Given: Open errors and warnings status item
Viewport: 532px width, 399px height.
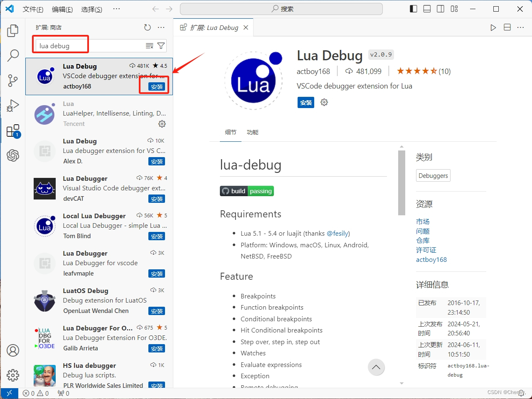Looking at the screenshot, I should click(36, 393).
